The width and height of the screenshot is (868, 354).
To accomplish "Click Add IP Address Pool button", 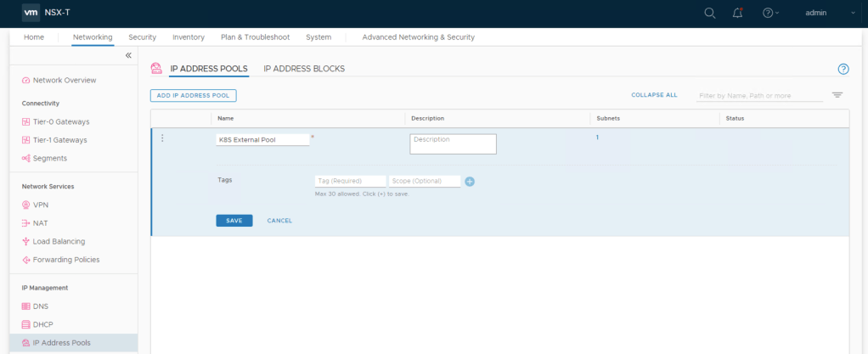I will click(x=193, y=96).
